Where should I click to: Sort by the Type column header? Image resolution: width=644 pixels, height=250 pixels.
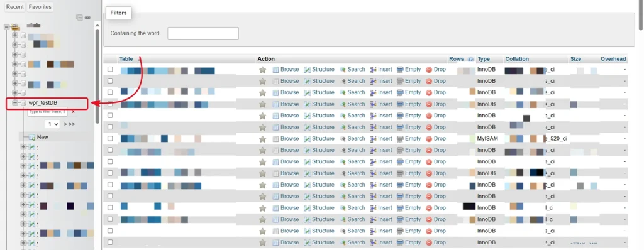pos(484,59)
